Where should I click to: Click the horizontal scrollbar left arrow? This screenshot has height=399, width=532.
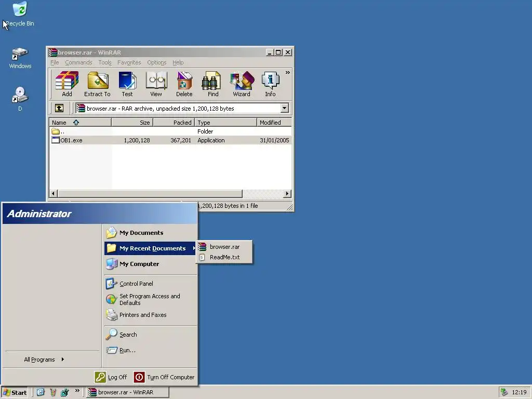coord(54,193)
